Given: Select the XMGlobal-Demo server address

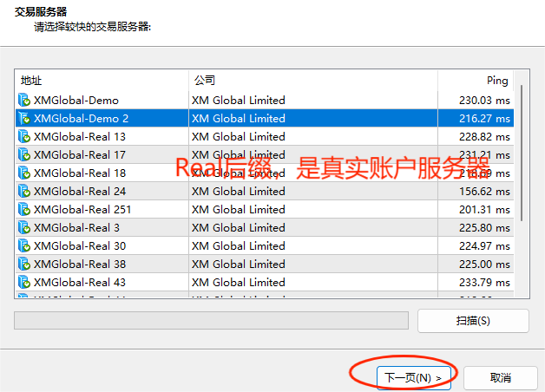Looking at the screenshot, I should (x=76, y=101).
